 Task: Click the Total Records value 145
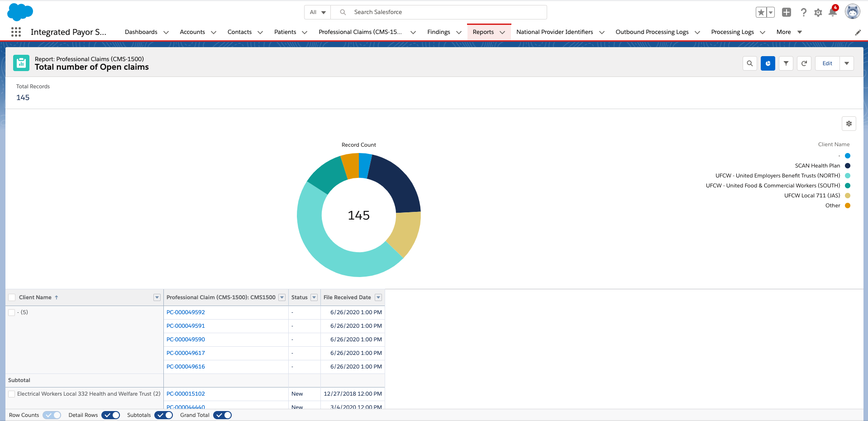23,98
